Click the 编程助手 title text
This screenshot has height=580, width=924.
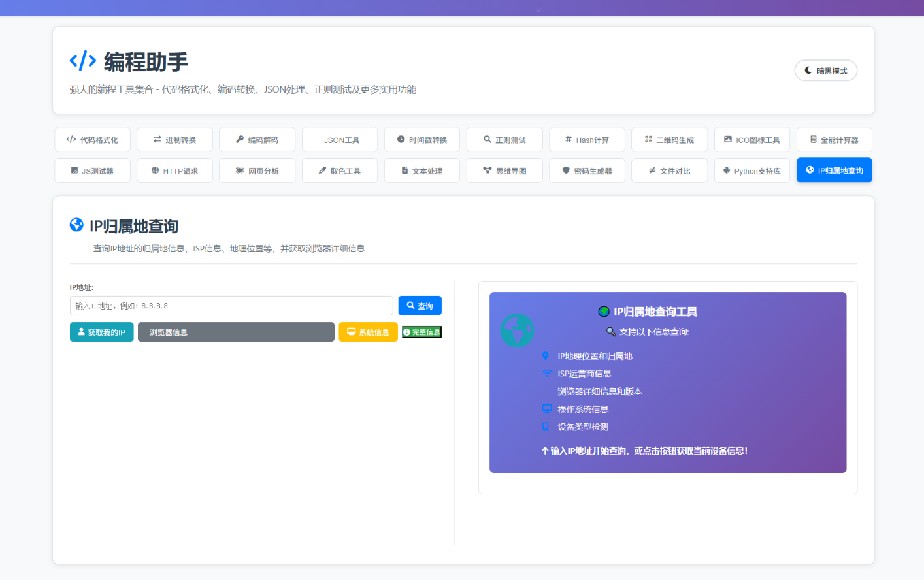point(146,62)
